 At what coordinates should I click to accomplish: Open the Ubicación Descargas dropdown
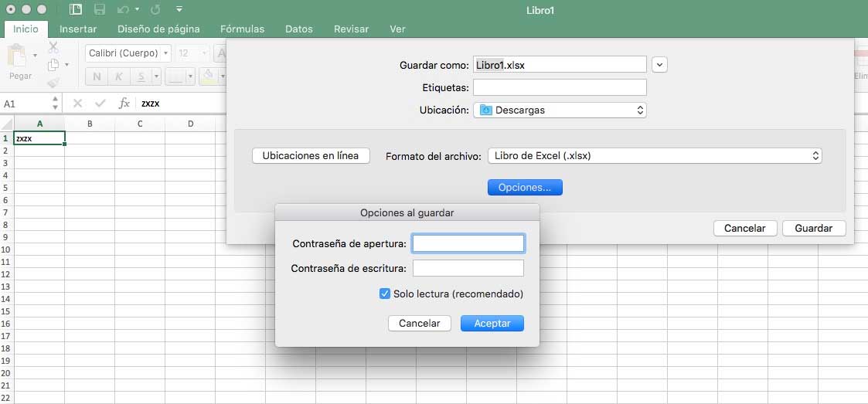click(x=560, y=110)
